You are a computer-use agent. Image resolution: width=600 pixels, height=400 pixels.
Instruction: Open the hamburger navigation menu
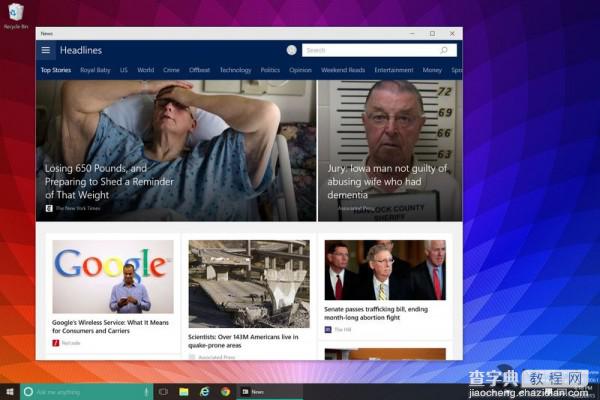(46, 50)
